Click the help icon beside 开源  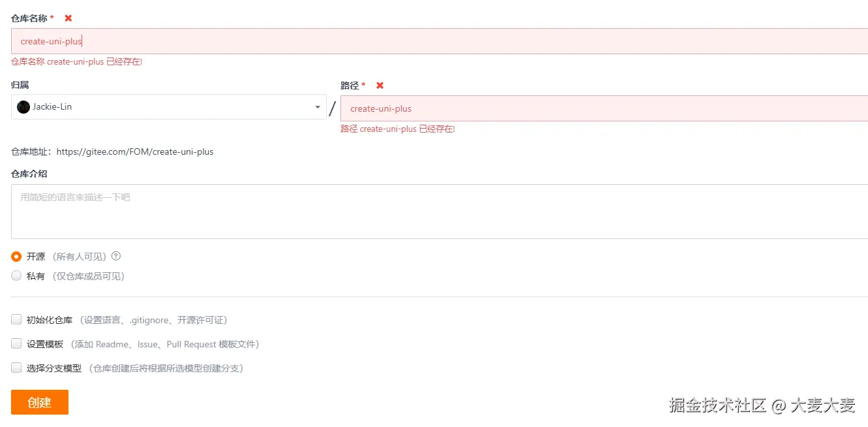pos(116,256)
